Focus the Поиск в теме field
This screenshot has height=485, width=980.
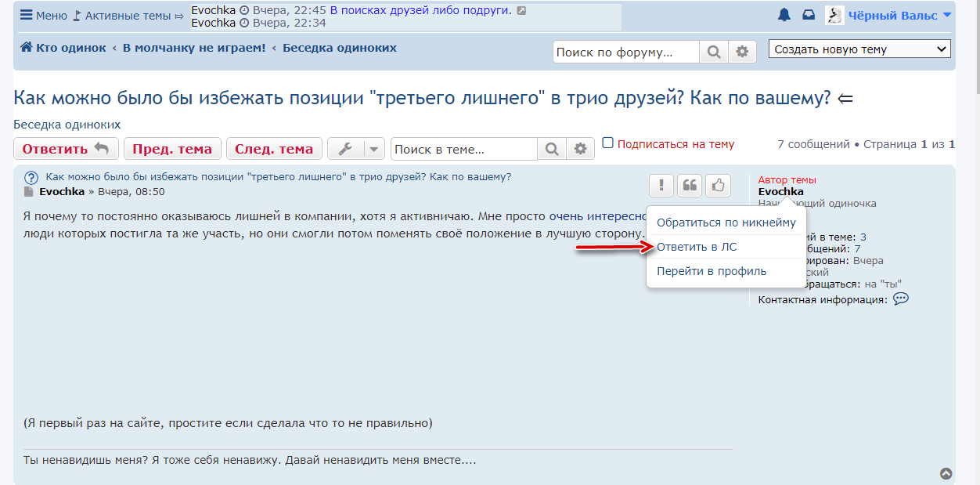464,149
